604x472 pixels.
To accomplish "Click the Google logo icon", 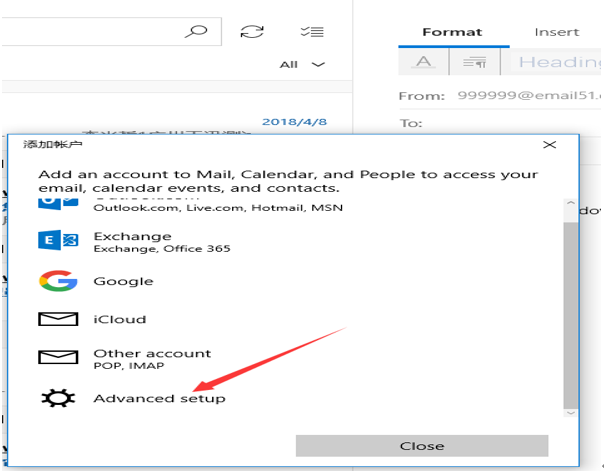I will tap(58, 281).
